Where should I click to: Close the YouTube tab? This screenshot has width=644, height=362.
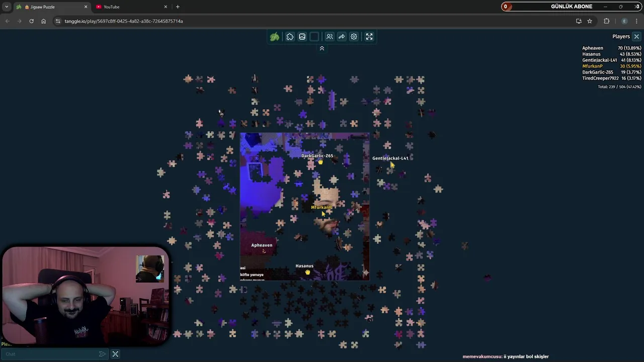tap(166, 7)
